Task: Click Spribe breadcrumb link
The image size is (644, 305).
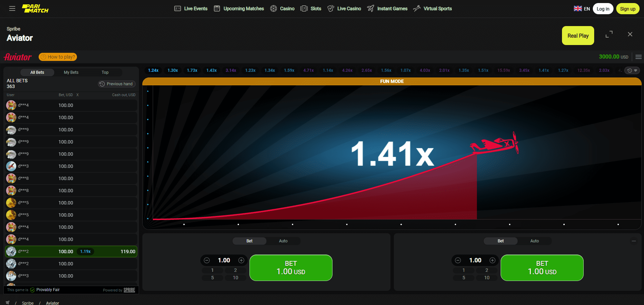Action: tap(28, 303)
